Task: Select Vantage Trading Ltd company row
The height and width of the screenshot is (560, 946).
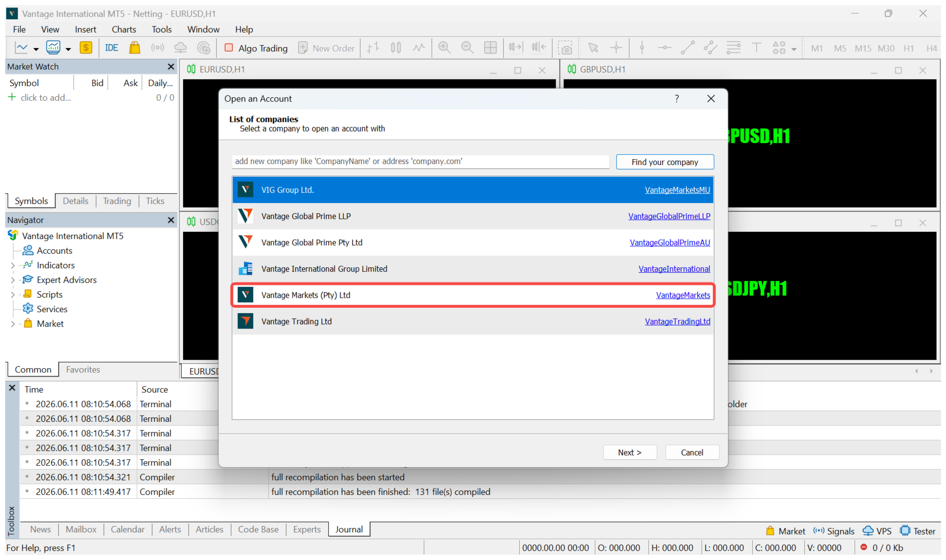Action: [473, 322]
